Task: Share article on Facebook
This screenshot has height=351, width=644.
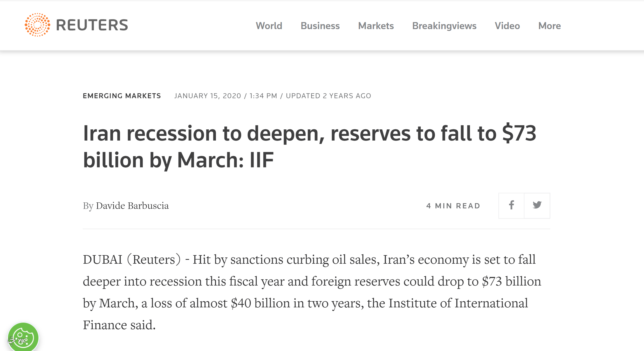Action: (511, 206)
